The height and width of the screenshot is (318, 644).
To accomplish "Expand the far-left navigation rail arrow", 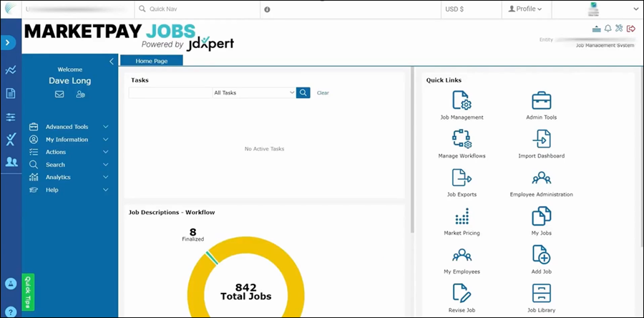I will tap(8, 43).
